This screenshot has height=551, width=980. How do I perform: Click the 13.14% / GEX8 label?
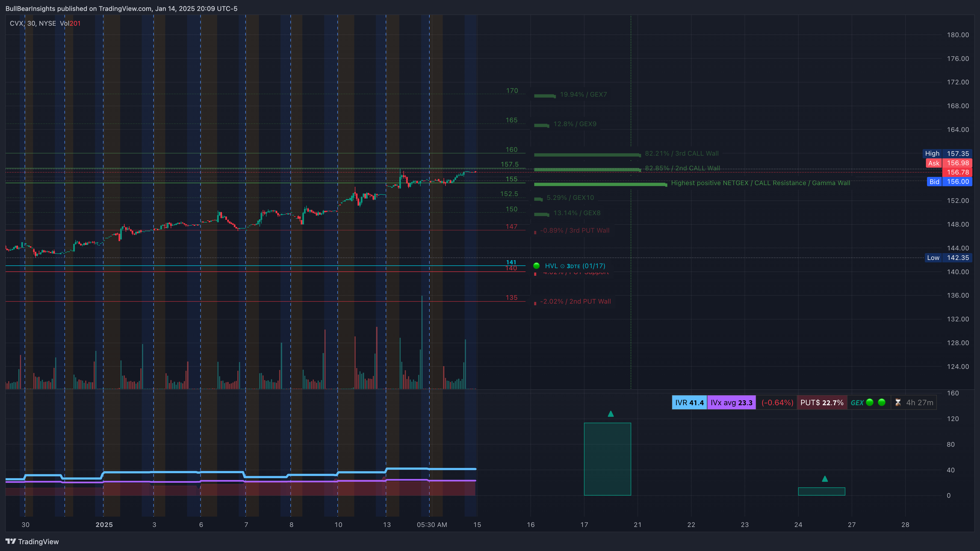point(577,213)
